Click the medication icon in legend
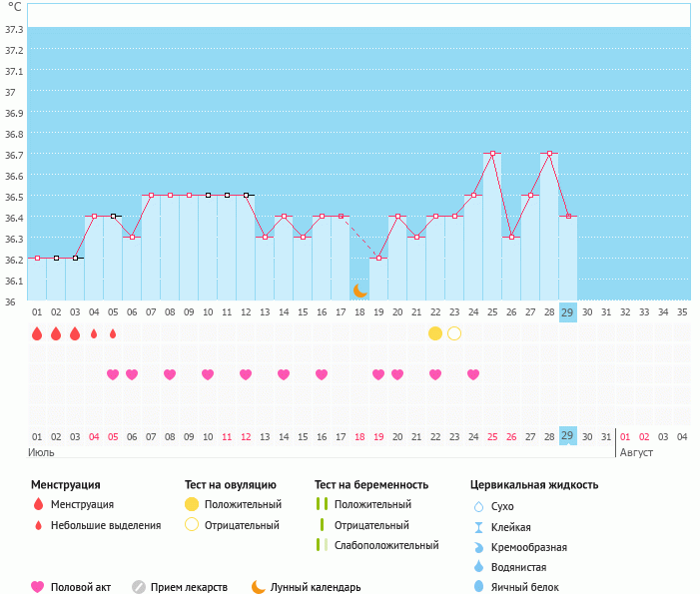This screenshot has height=594, width=700. [139, 587]
